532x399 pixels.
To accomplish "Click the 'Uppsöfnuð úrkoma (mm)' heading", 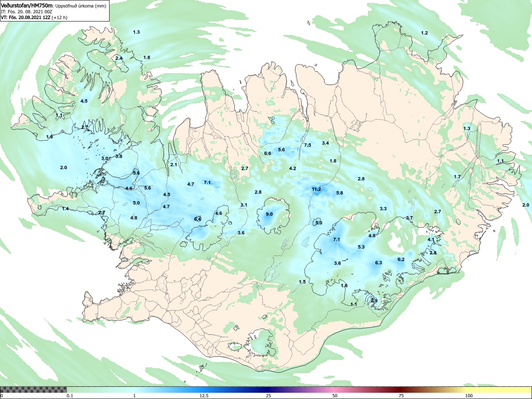I will (x=81, y=6).
